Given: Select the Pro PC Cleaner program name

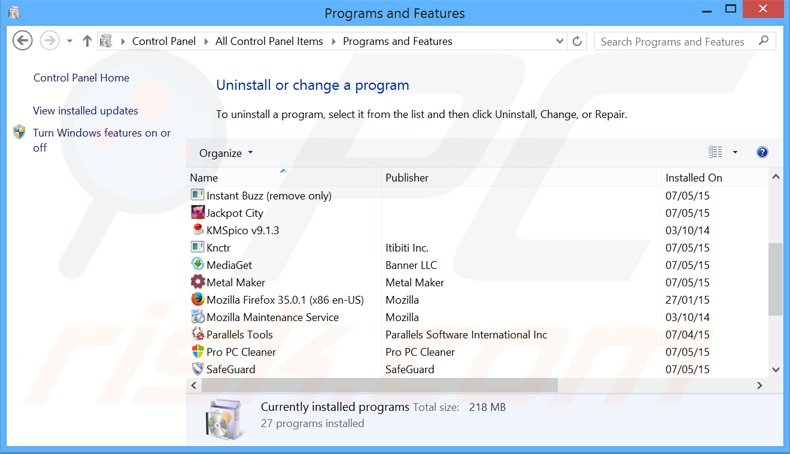Looking at the screenshot, I should 241,352.
